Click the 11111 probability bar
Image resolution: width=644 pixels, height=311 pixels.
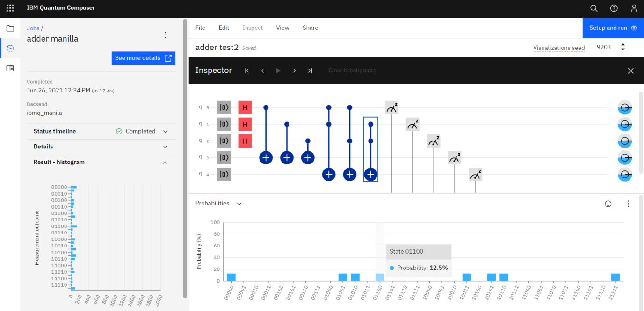(615, 277)
